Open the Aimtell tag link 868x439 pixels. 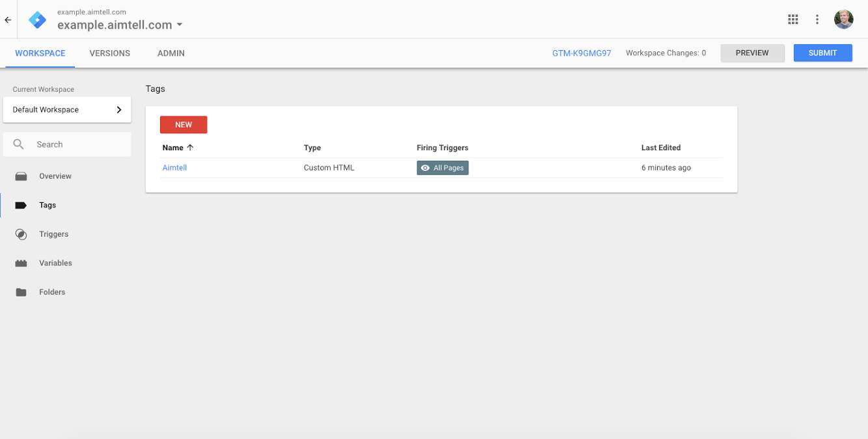click(174, 168)
